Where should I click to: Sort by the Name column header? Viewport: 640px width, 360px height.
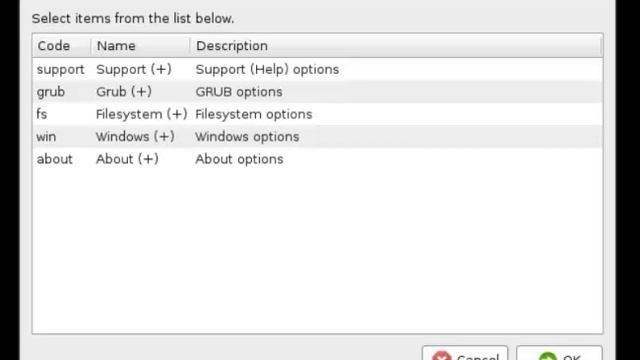(x=140, y=46)
